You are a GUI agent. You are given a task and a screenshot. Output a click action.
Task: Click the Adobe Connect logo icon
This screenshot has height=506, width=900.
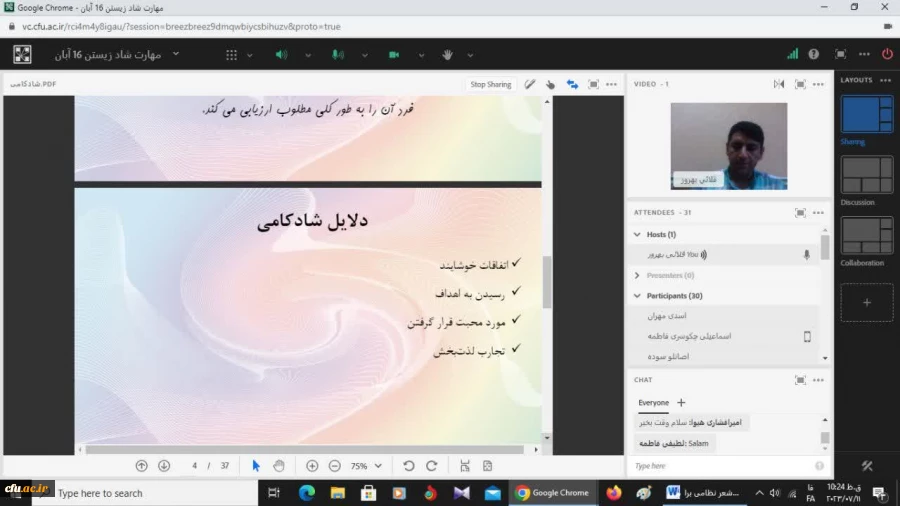(22, 55)
